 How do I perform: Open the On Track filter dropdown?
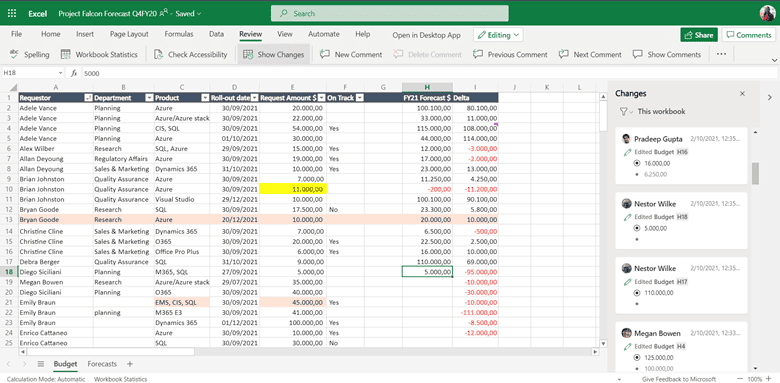[x=360, y=98]
